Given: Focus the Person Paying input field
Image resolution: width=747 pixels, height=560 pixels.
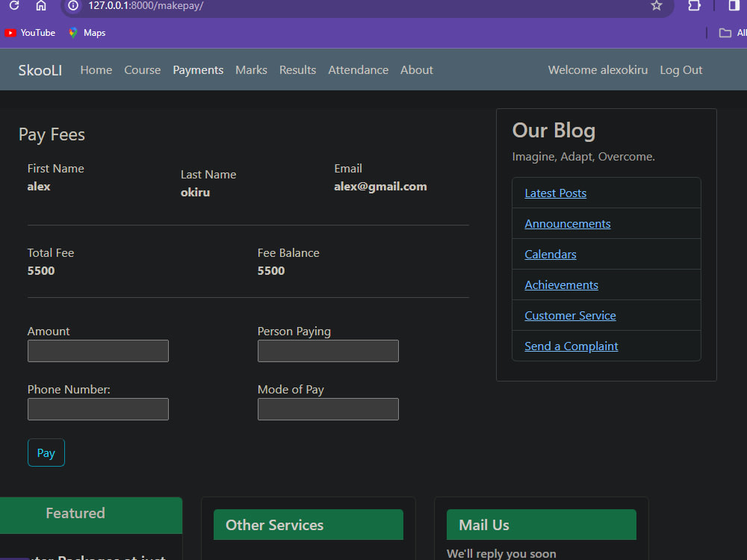Looking at the screenshot, I should (x=328, y=351).
